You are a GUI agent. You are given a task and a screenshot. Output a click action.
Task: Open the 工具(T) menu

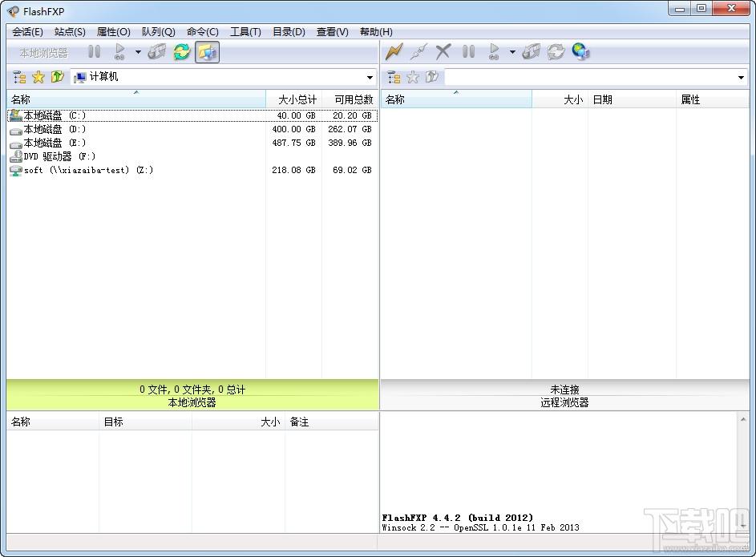tap(245, 32)
